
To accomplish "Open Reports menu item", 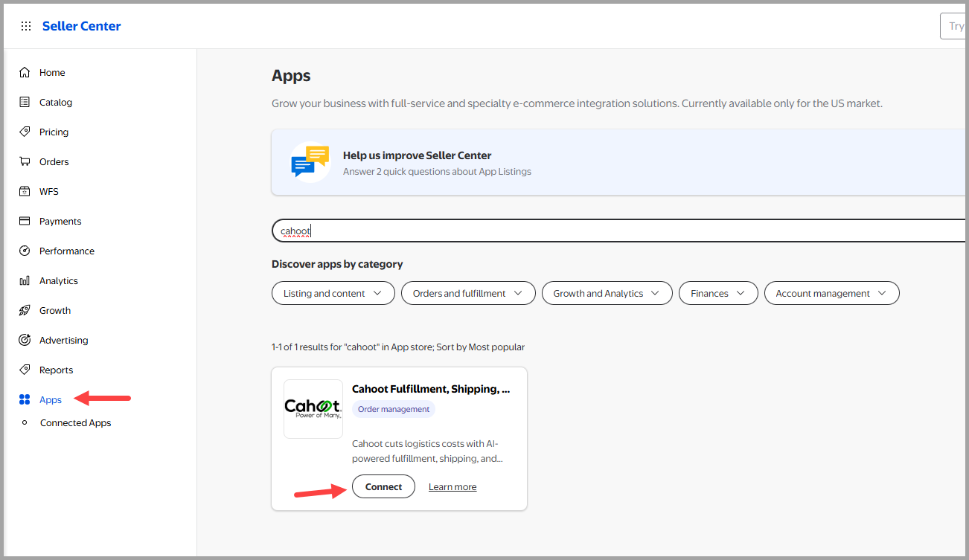I will (x=57, y=370).
